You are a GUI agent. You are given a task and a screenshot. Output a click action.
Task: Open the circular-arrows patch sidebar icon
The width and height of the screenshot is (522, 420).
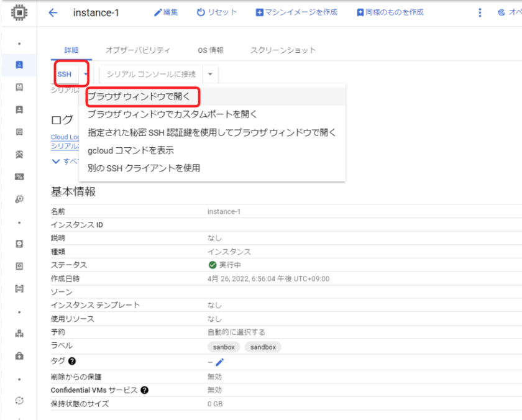coord(19,401)
